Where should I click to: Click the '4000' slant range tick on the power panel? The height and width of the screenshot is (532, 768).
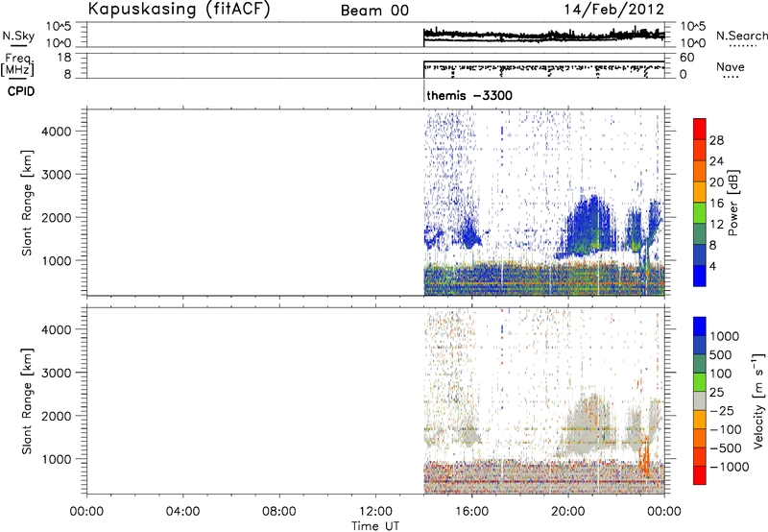pyautogui.click(x=57, y=132)
